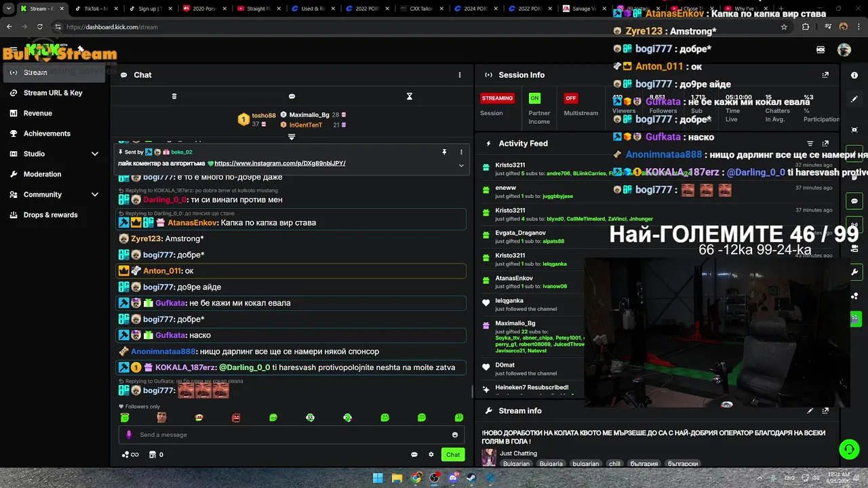Click the channel points infinity icon

130,455
